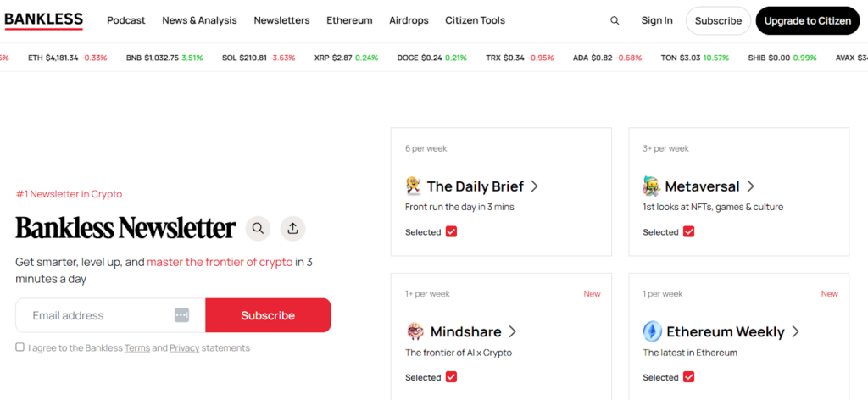Deselect the Mindshare Selected checkbox
This screenshot has width=868, height=400.
[x=451, y=377]
